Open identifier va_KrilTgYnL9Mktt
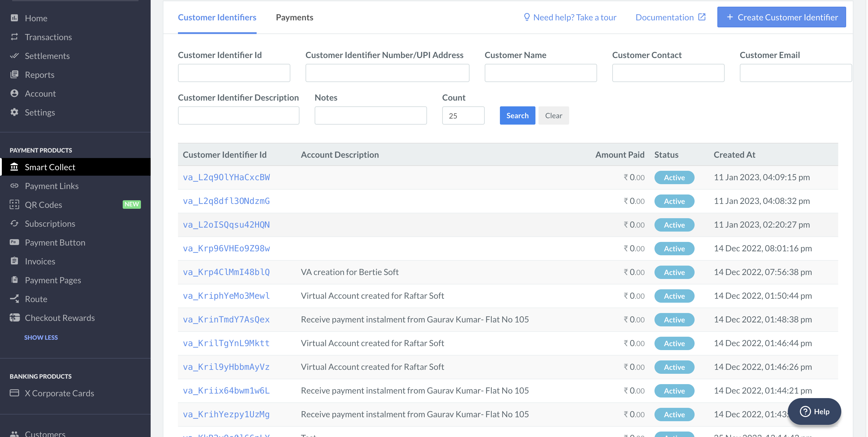Screen dimensions: 868x437 (226, 343)
